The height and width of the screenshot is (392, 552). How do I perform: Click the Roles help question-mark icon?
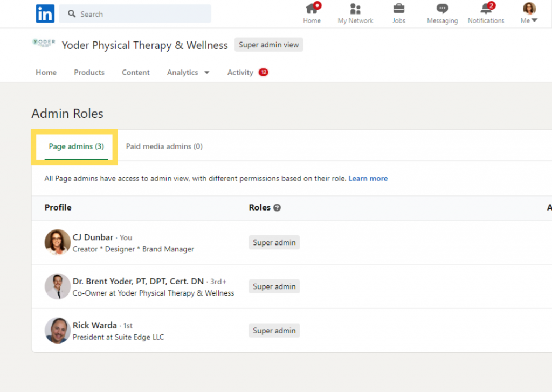277,208
